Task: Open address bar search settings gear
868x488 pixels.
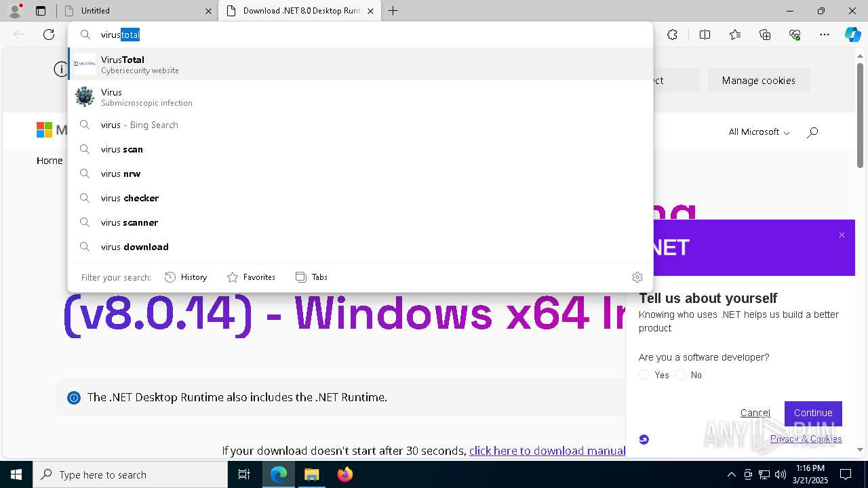Action: tap(637, 277)
